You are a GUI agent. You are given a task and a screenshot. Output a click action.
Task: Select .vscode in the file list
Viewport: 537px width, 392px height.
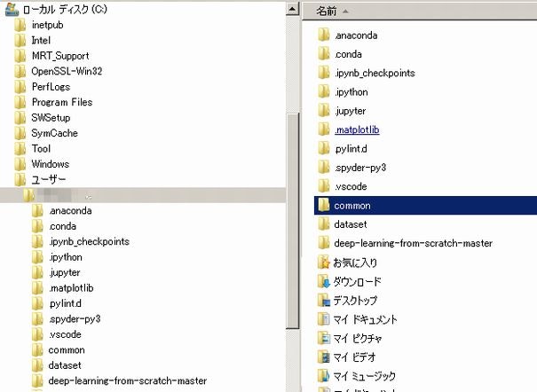click(x=351, y=186)
